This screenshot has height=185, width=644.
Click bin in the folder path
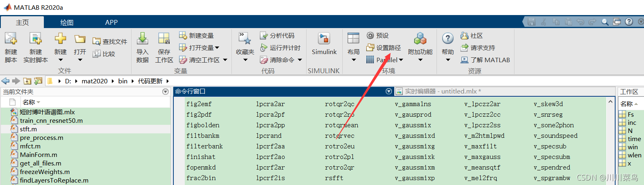(123, 81)
